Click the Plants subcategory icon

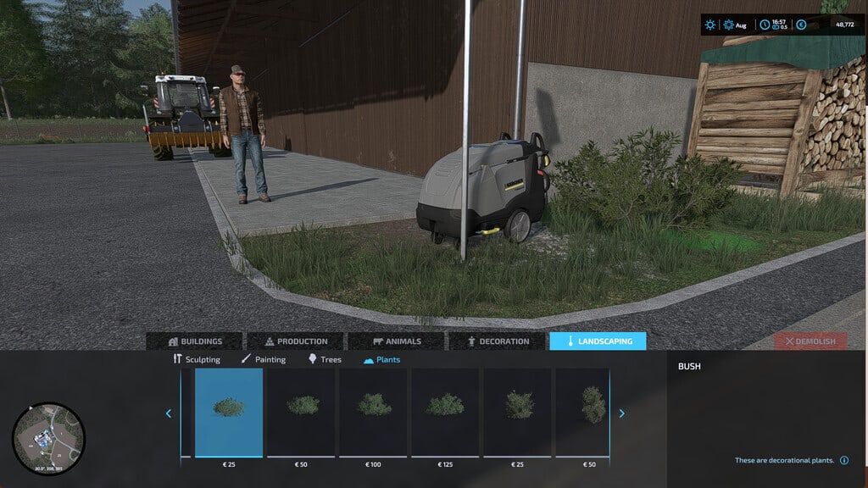369,360
